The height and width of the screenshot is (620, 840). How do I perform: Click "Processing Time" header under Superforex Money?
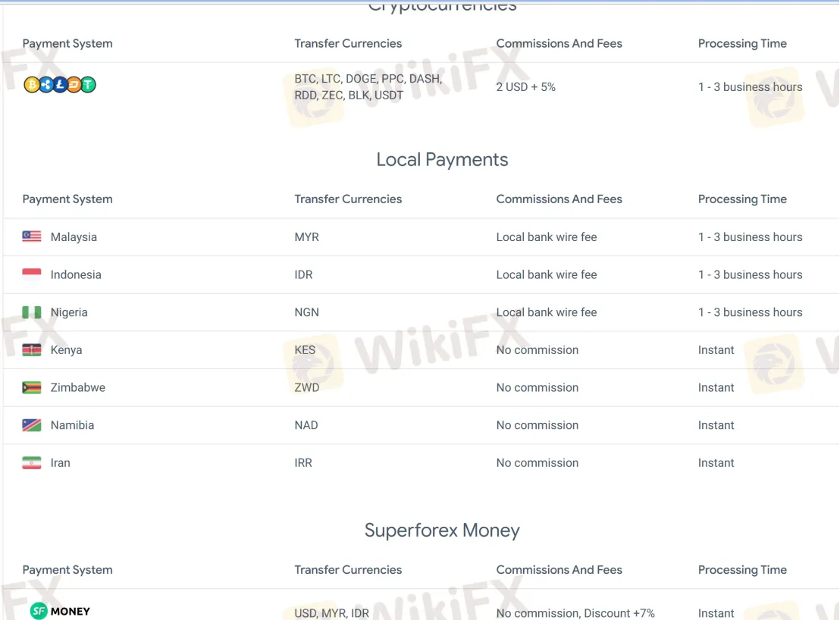pyautogui.click(x=742, y=570)
